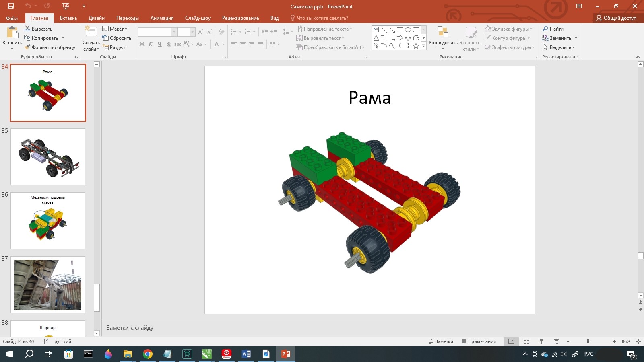Start slideshow from status bar icon
Image resolution: width=644 pixels, height=362 pixels.
(x=557, y=341)
